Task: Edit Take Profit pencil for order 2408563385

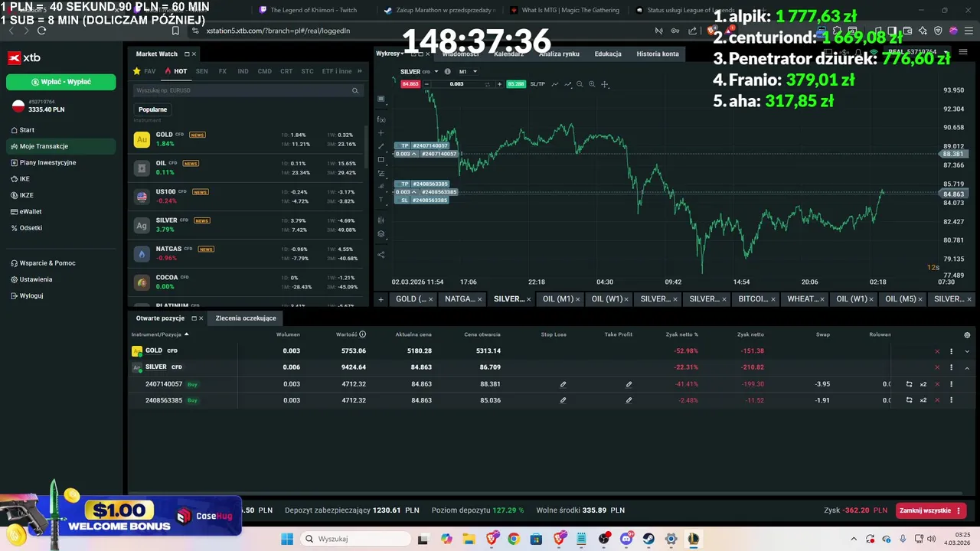Action: tap(629, 400)
